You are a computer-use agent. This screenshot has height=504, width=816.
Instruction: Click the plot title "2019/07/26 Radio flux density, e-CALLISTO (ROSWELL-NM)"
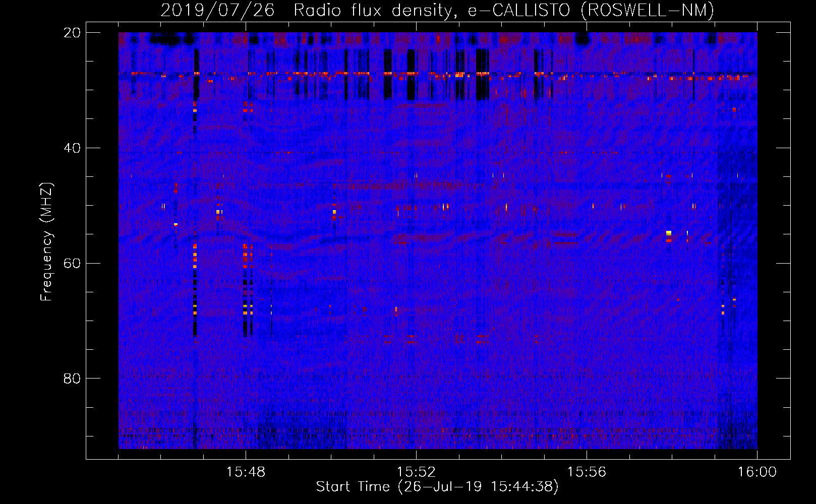437,11
